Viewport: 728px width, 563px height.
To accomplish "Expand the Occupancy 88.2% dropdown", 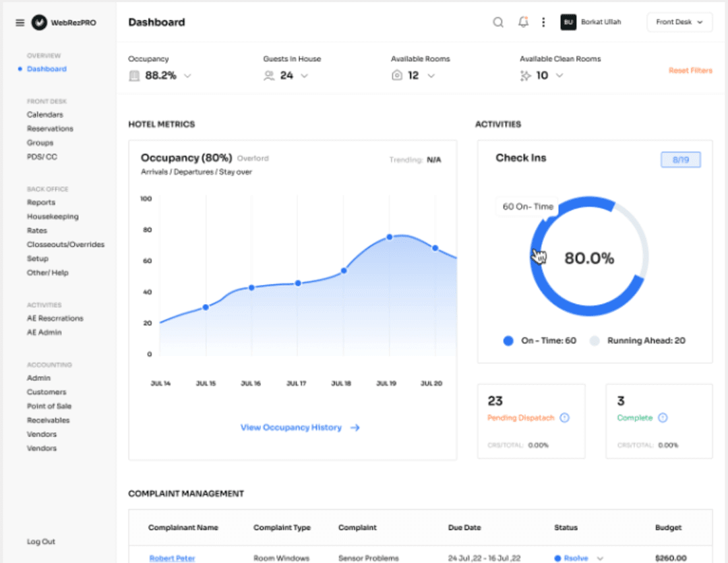I will click(187, 76).
